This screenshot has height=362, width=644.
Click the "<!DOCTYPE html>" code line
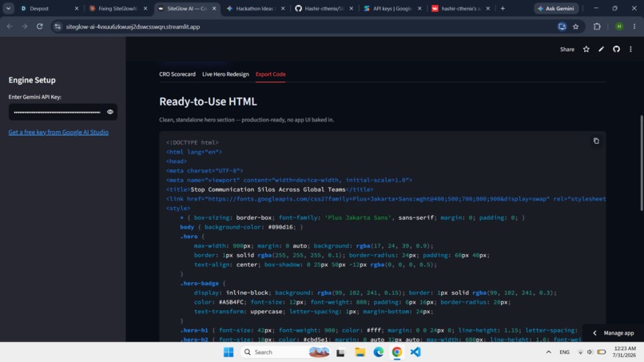pyautogui.click(x=193, y=142)
